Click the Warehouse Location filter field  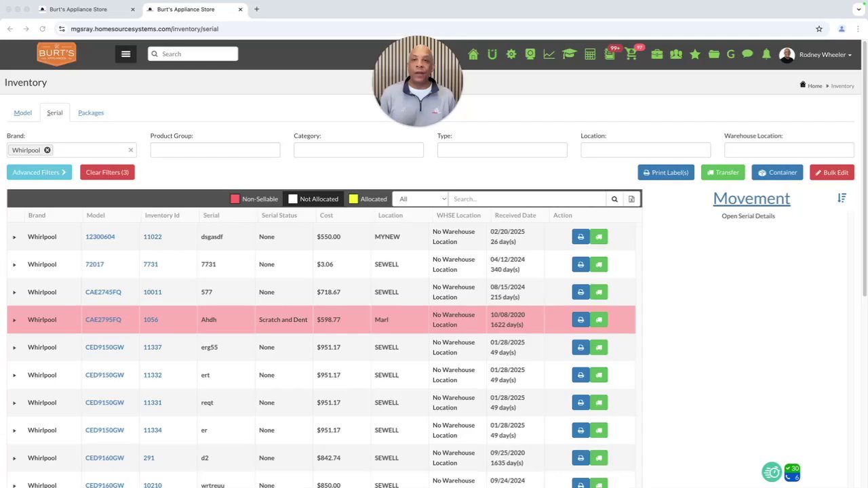(789, 150)
